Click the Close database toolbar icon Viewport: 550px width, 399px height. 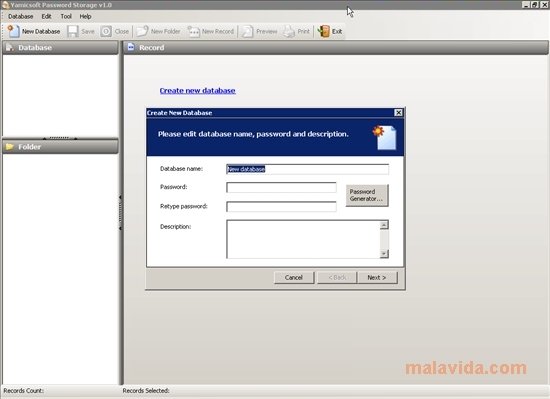(x=106, y=31)
